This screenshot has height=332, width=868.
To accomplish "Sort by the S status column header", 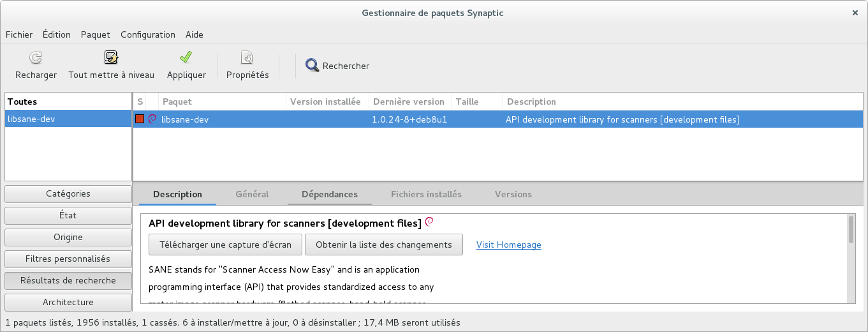I will [140, 102].
